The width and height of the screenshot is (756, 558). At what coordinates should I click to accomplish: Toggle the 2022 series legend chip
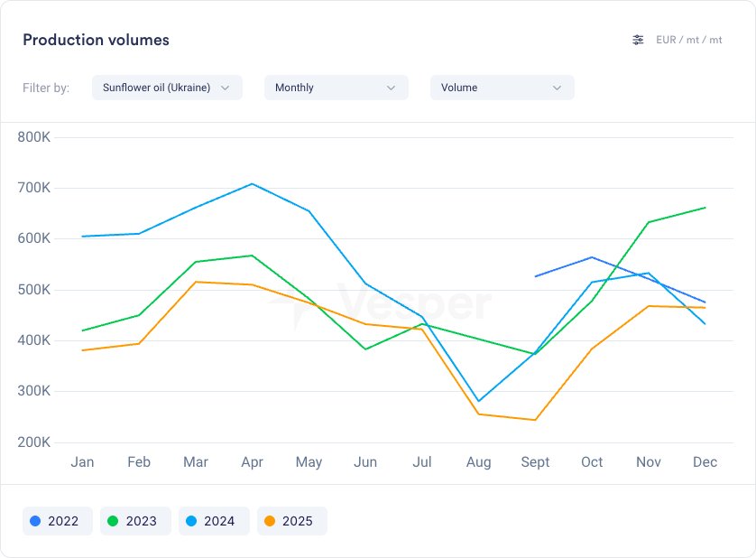point(58,521)
